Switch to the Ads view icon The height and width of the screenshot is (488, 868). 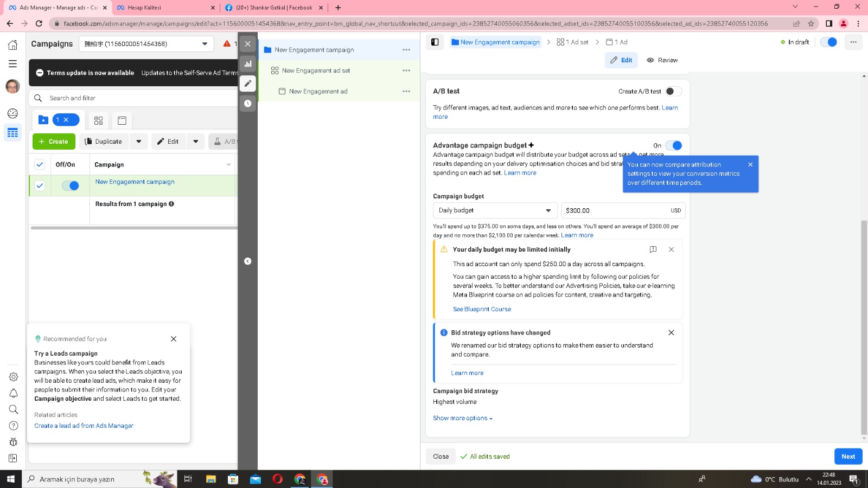122,120
